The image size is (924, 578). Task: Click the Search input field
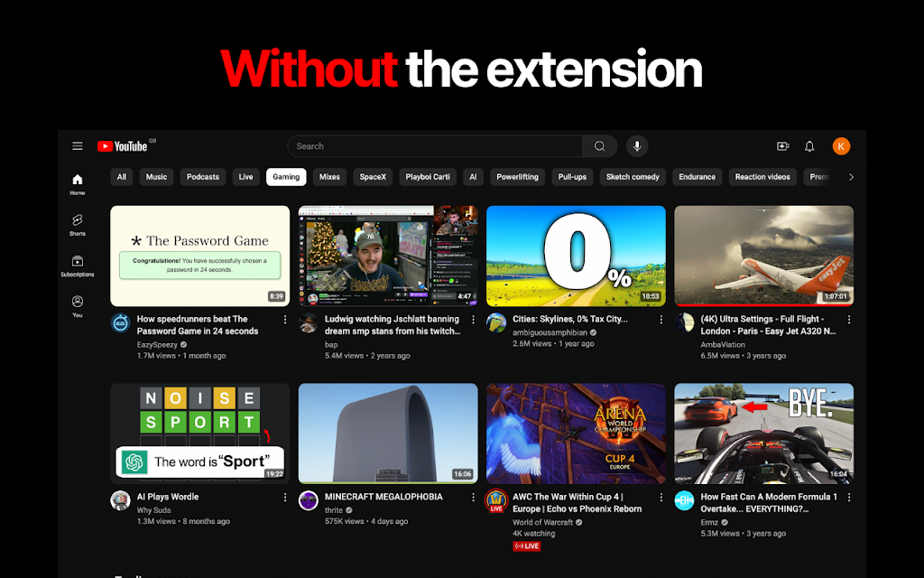coord(435,146)
